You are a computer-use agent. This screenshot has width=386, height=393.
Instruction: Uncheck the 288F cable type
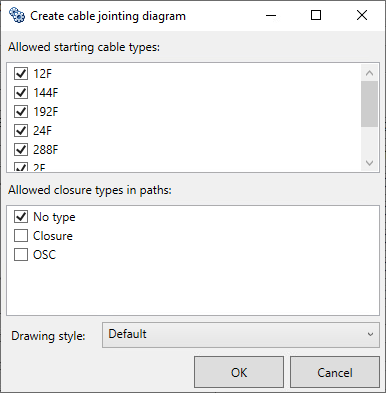click(x=21, y=149)
